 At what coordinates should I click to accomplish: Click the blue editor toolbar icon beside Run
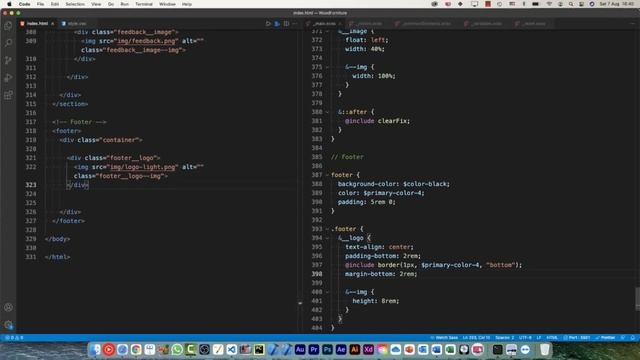[x=277, y=24]
